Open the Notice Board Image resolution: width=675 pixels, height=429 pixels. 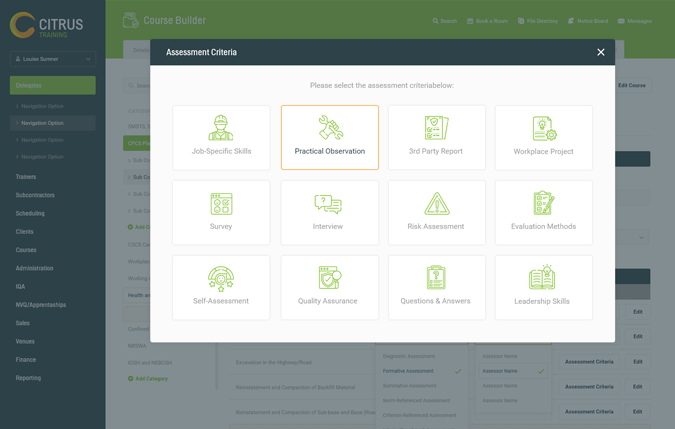click(x=588, y=21)
